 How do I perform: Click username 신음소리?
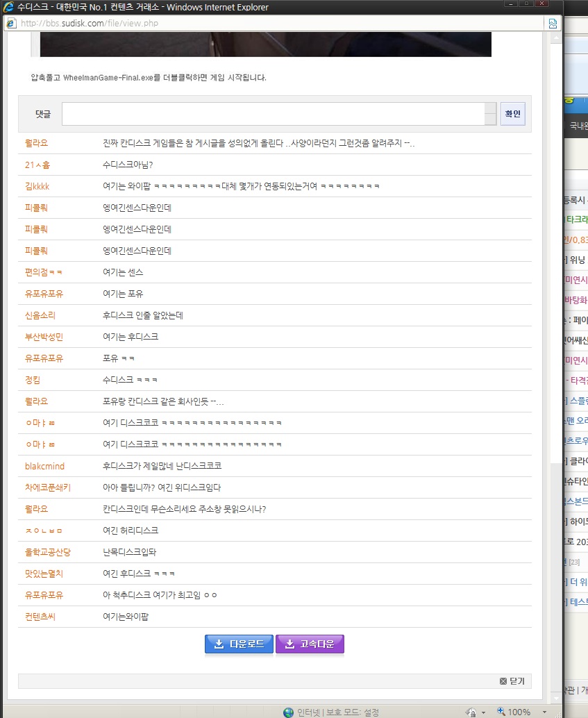[x=40, y=315]
